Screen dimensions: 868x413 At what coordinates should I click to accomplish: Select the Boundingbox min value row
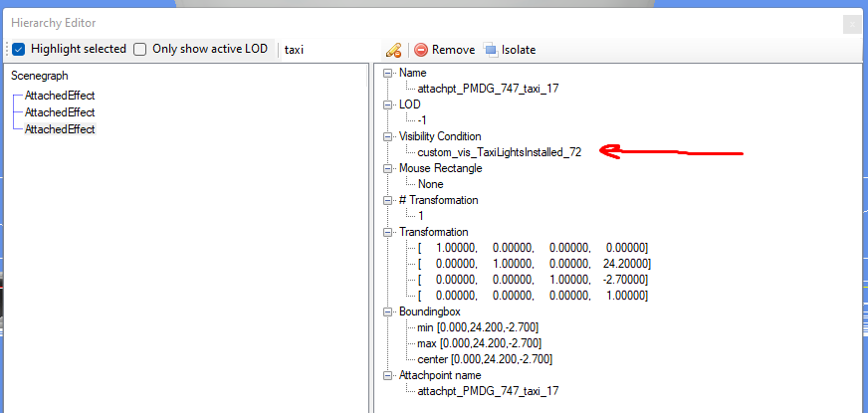[478, 327]
